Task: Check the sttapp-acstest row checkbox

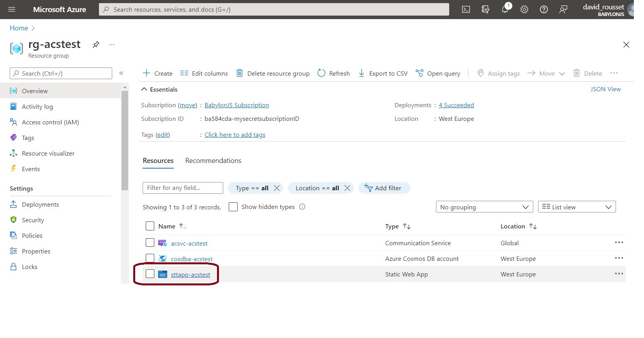Action: pos(150,274)
